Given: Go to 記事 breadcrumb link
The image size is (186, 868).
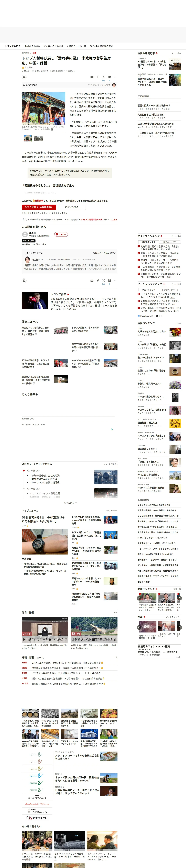Looking at the screenshot, I should click(x=34, y=53).
